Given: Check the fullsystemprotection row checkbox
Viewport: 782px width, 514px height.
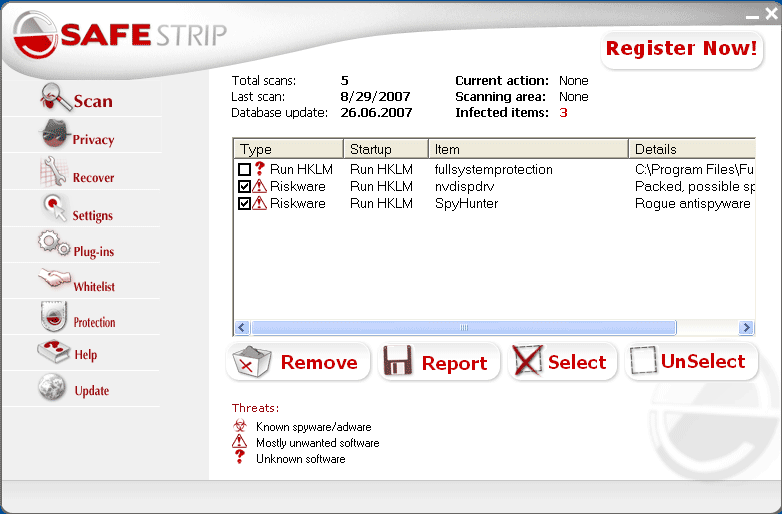Looking at the screenshot, I should 244,170.
